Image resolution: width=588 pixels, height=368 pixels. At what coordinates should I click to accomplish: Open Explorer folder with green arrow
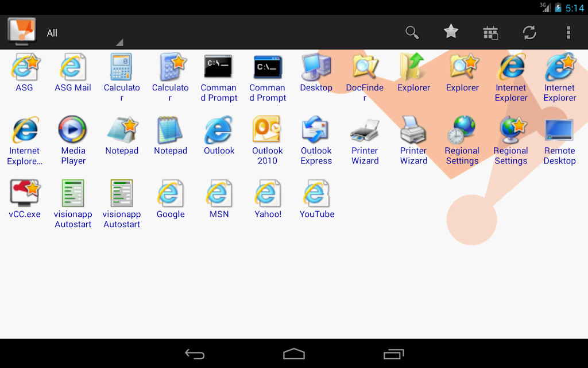pos(413,73)
